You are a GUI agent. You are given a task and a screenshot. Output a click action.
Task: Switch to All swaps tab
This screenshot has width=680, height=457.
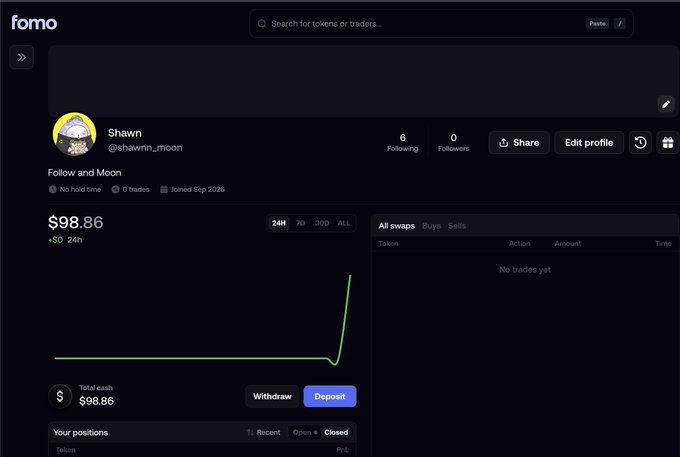coord(396,226)
